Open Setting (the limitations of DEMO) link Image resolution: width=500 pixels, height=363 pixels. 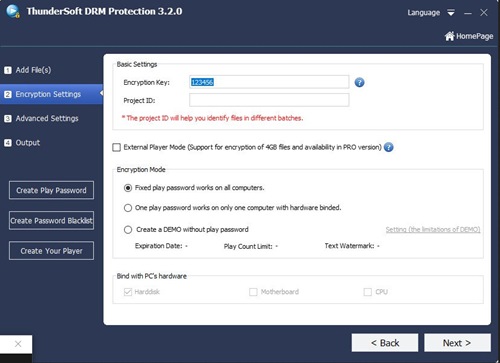(x=433, y=229)
